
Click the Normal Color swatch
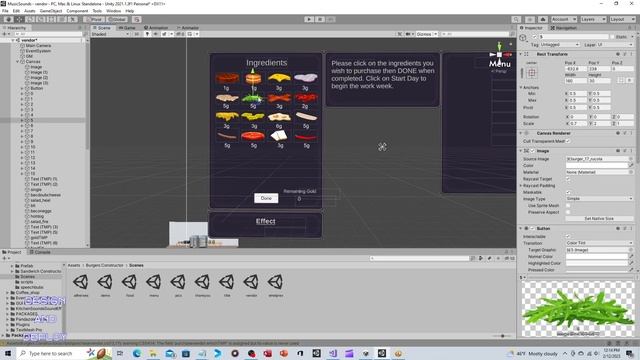597,256
